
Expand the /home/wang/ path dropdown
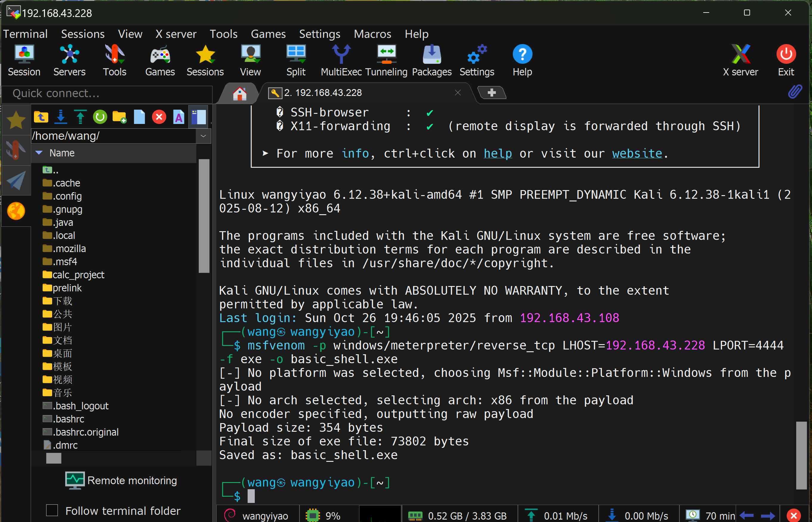point(203,136)
